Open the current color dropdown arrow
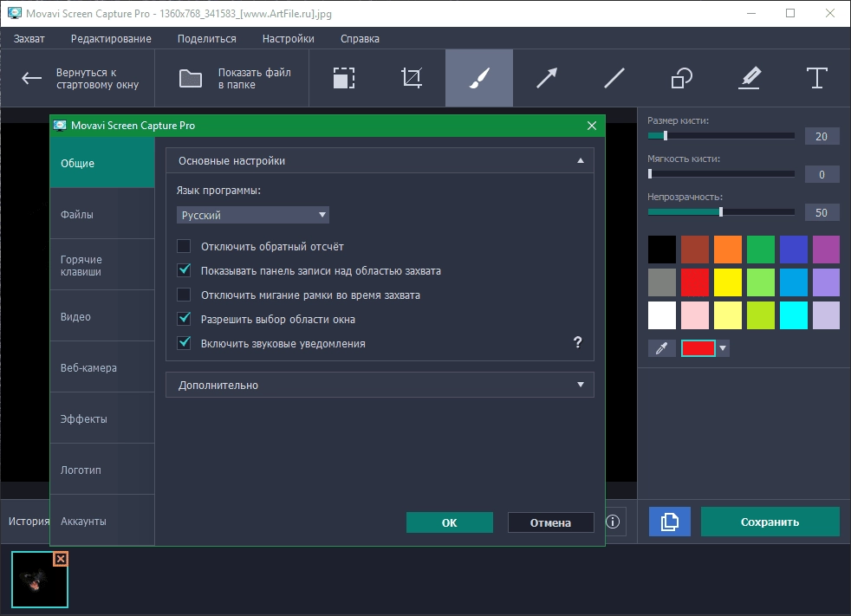851x616 pixels. (x=723, y=348)
